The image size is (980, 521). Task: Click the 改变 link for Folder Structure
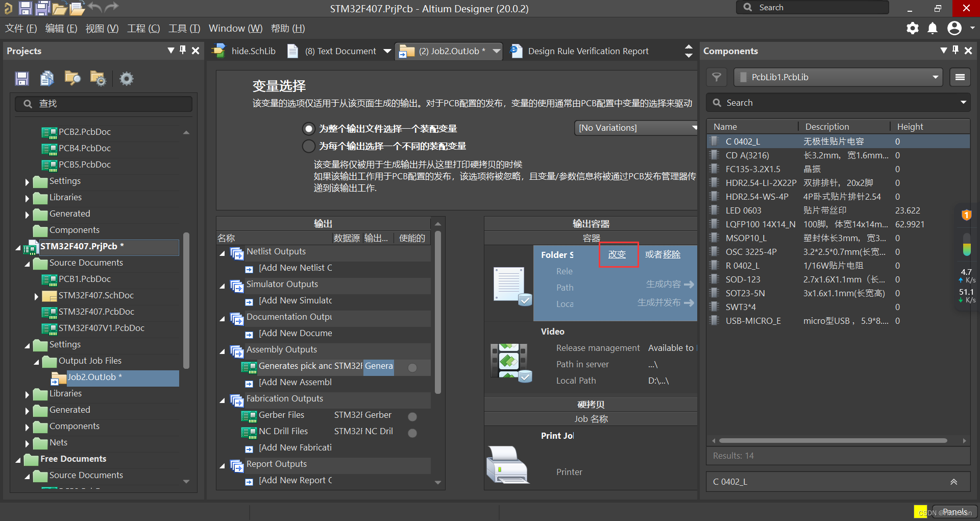pos(617,254)
